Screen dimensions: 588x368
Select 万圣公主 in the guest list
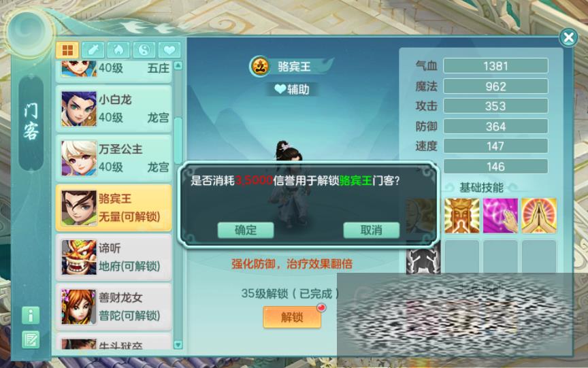coord(114,158)
